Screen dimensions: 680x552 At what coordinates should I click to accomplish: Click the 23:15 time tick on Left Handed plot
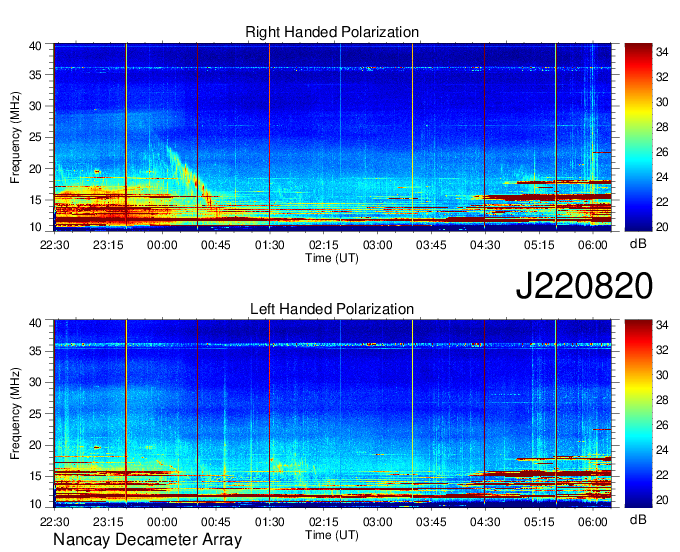(108, 522)
